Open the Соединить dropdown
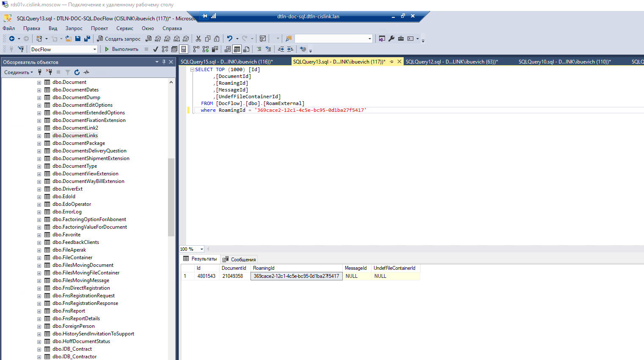 tap(19, 72)
